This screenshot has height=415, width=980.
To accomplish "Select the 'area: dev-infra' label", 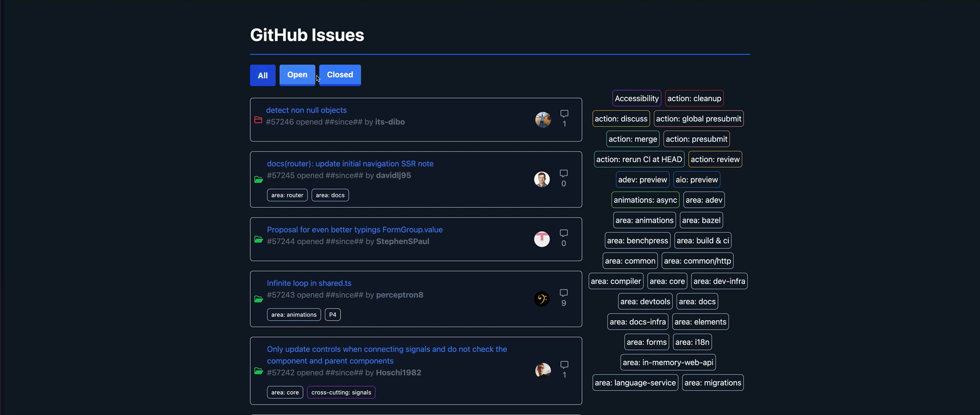I will pyautogui.click(x=720, y=281).
